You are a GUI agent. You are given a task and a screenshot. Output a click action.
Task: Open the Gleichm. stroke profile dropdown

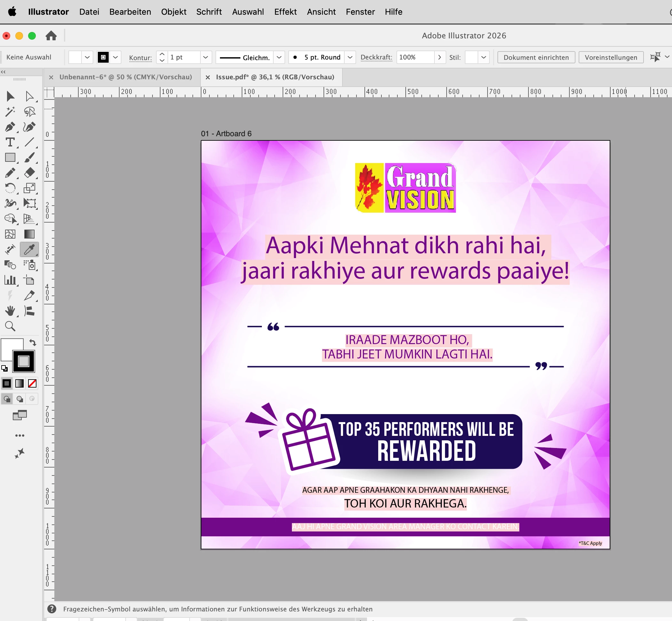coord(279,57)
